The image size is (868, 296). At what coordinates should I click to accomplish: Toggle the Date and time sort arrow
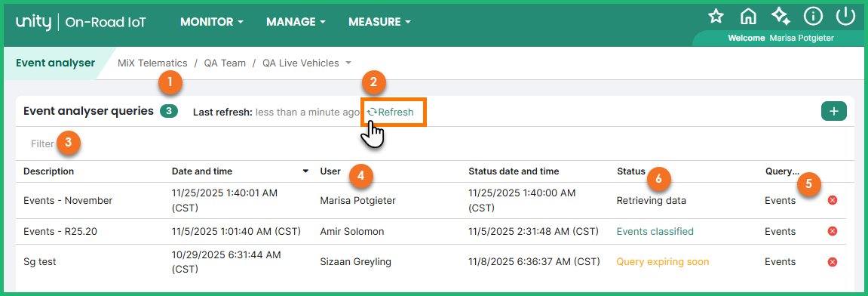coord(305,171)
